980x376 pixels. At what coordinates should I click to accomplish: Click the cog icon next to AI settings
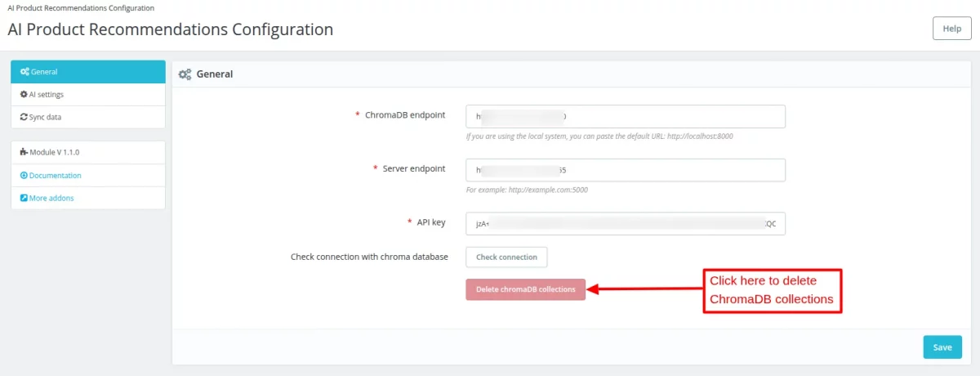[24, 95]
